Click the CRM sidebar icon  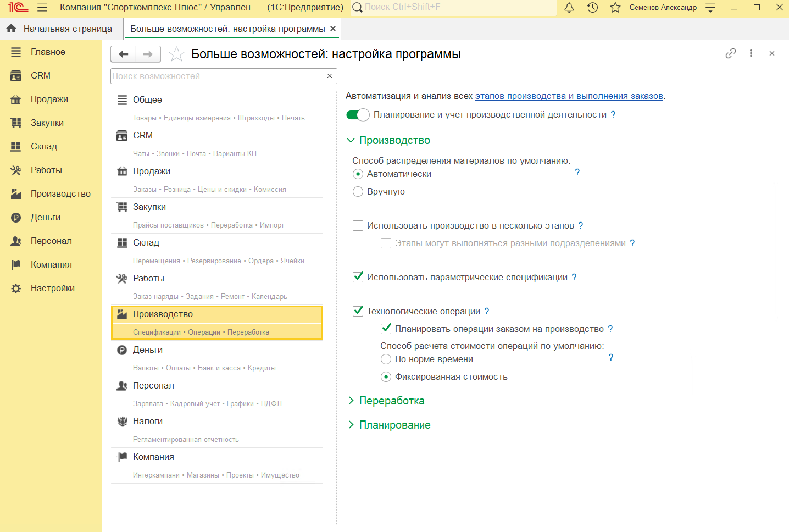pyautogui.click(x=16, y=76)
